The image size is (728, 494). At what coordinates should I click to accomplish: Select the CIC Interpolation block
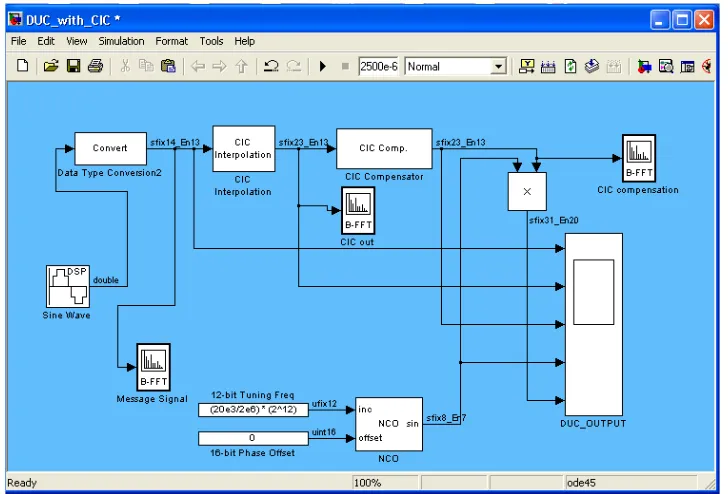click(x=244, y=149)
